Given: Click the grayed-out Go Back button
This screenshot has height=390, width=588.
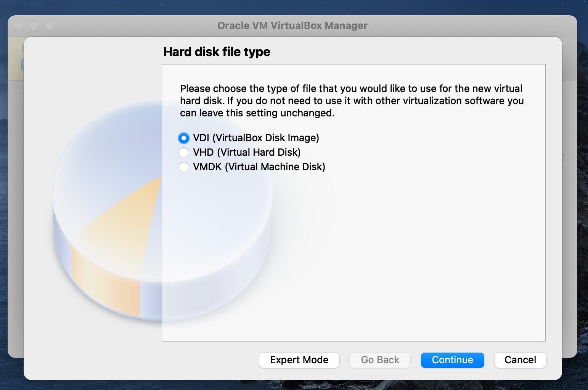Looking at the screenshot, I should tap(380, 360).
